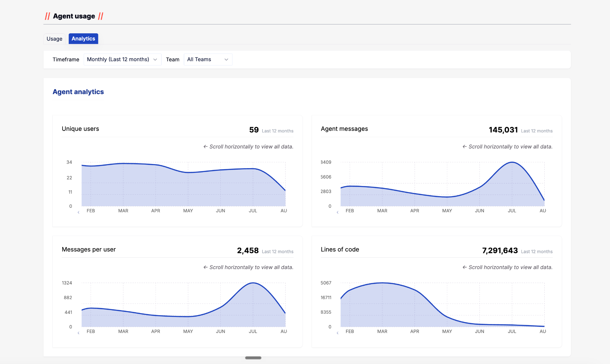Click left scroll arrow under Lines of code chart
This screenshot has width=610, height=364.
click(337, 333)
